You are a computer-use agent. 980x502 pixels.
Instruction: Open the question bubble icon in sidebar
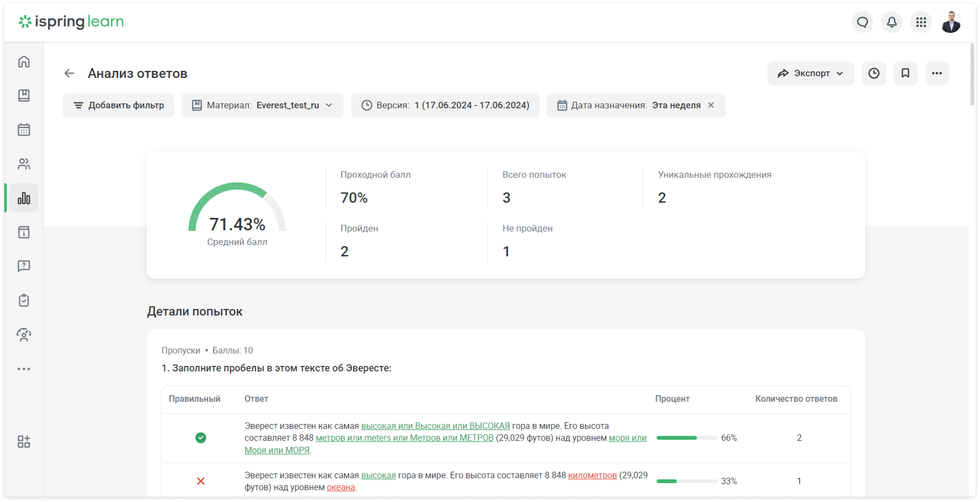(24, 266)
